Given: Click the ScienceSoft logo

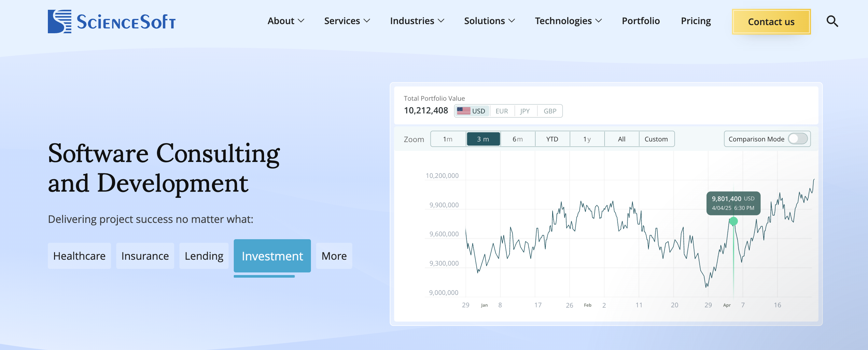Looking at the screenshot, I should 112,22.
